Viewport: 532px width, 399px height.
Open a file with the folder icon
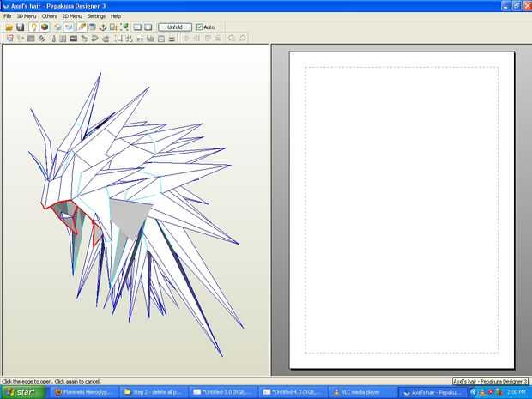pyautogui.click(x=9, y=27)
